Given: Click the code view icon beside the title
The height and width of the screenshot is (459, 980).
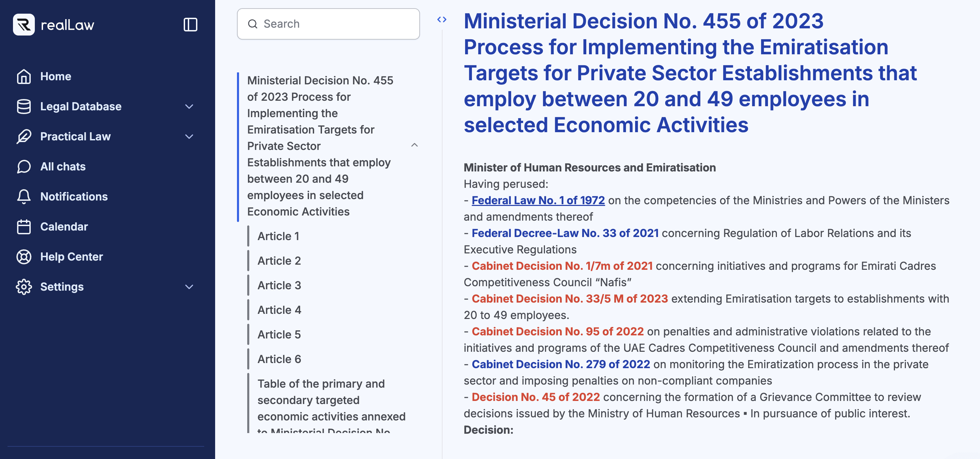Looking at the screenshot, I should pos(443,19).
